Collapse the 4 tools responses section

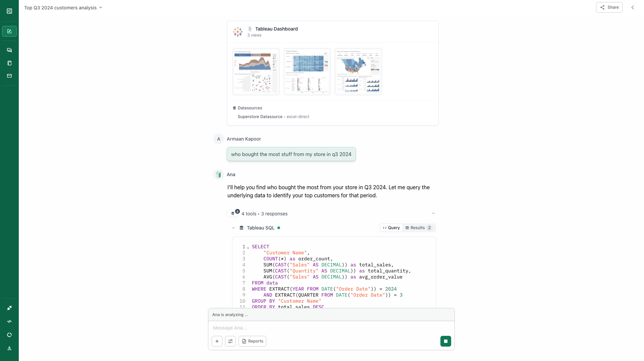click(x=433, y=213)
